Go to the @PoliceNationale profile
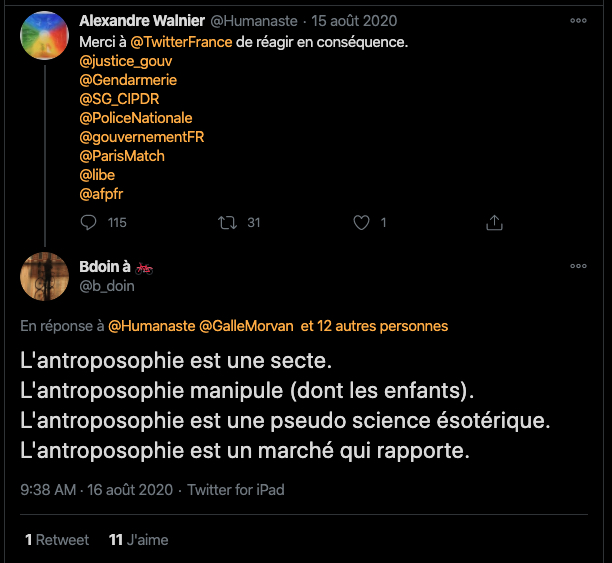612x563 pixels. point(135,118)
